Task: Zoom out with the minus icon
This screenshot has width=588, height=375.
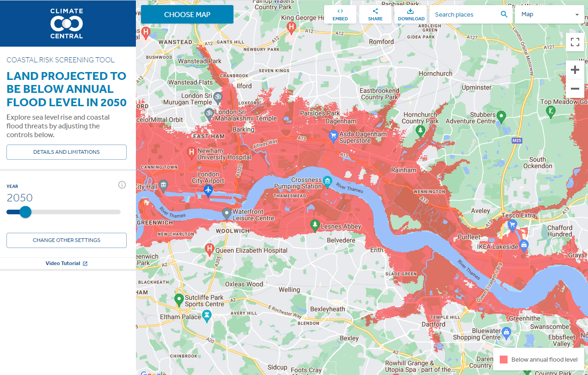Action: pos(575,88)
